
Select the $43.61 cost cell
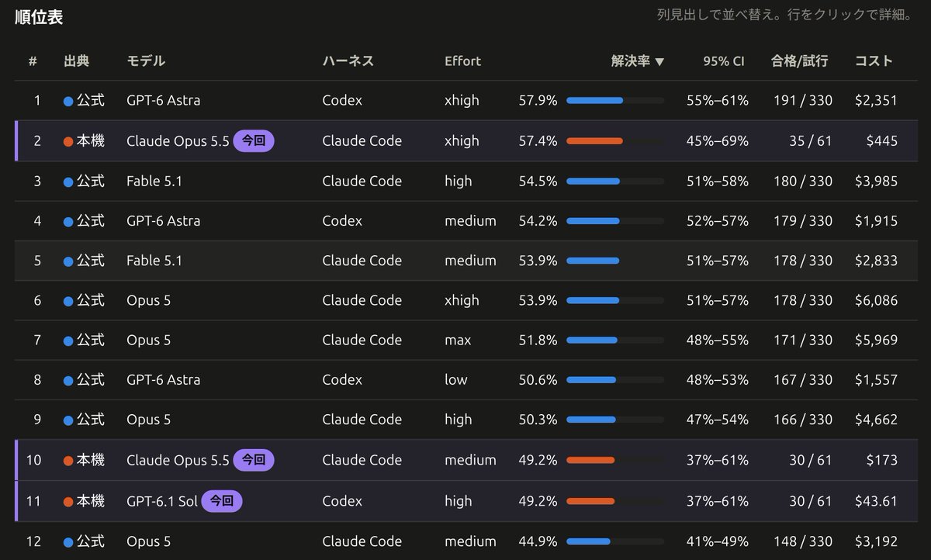[876, 501]
